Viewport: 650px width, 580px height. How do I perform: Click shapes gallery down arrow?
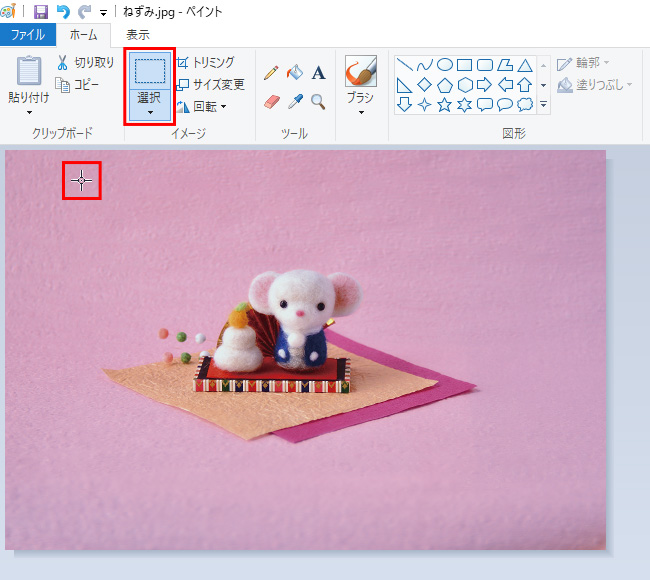[543, 85]
